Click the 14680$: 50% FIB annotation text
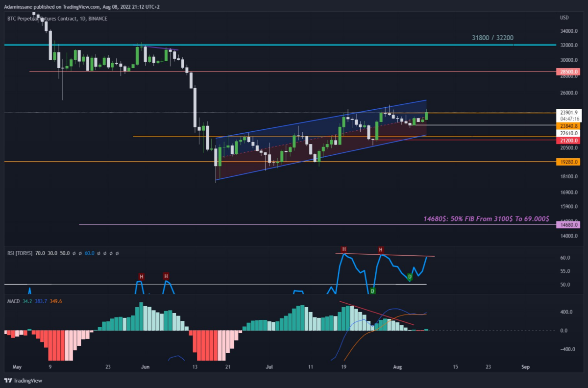 pyautogui.click(x=486, y=219)
